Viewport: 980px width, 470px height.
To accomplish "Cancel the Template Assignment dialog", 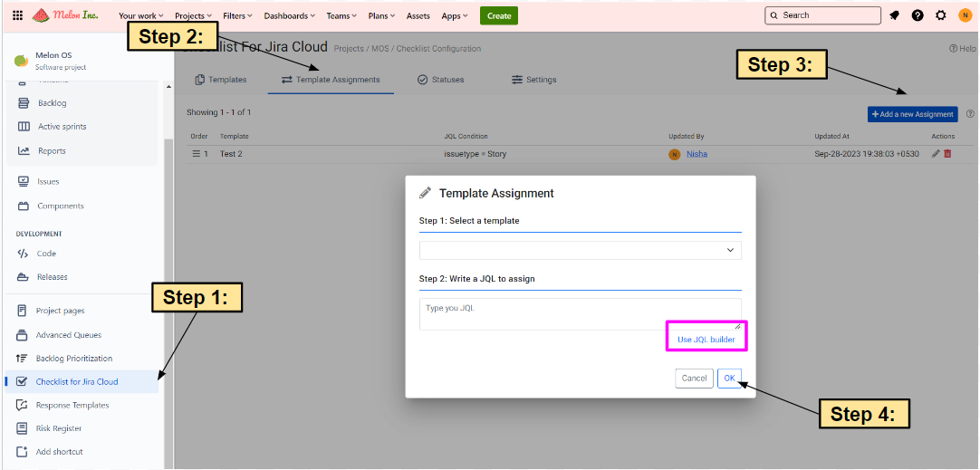I will [x=694, y=378].
